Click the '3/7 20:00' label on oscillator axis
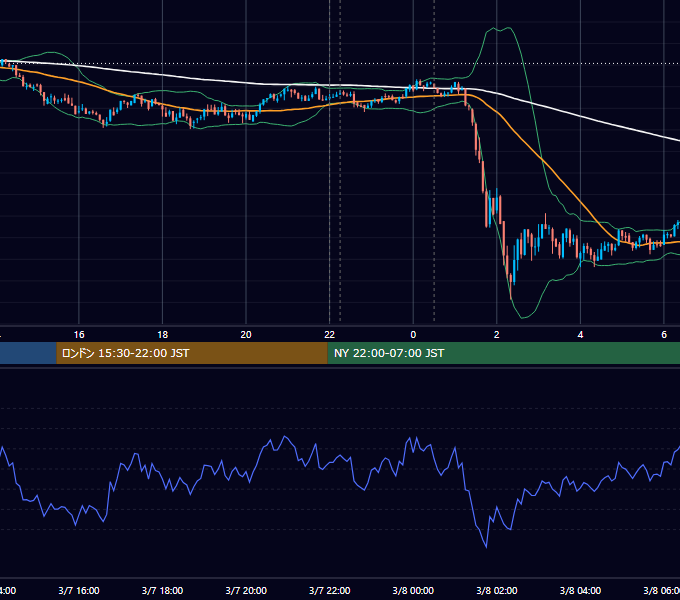Screen dimensions: 680x600 click(x=246, y=590)
